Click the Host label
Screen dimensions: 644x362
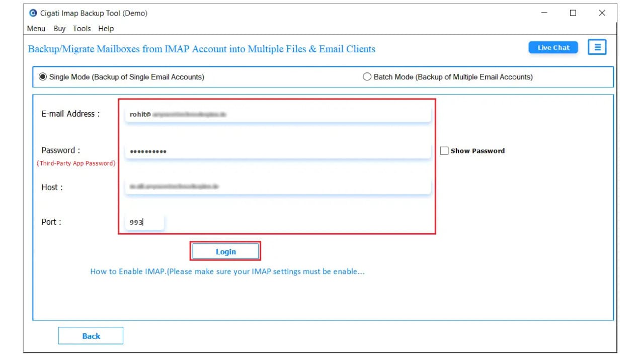coord(52,187)
